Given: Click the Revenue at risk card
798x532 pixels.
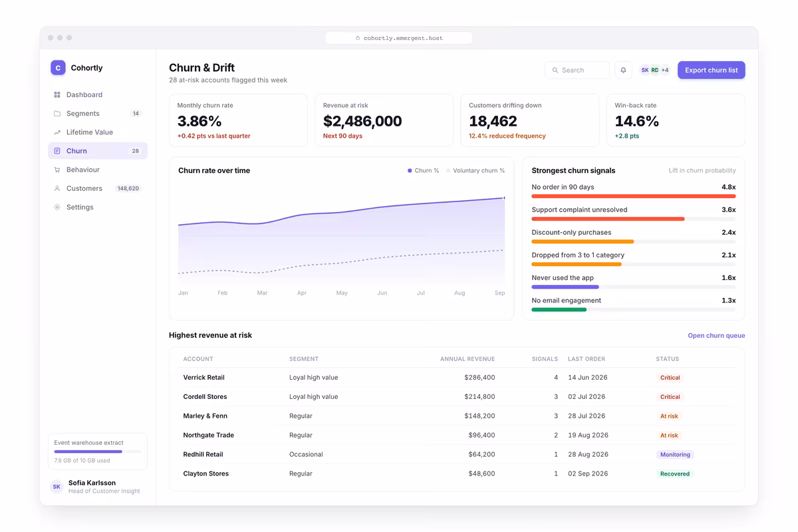Looking at the screenshot, I should (384, 120).
